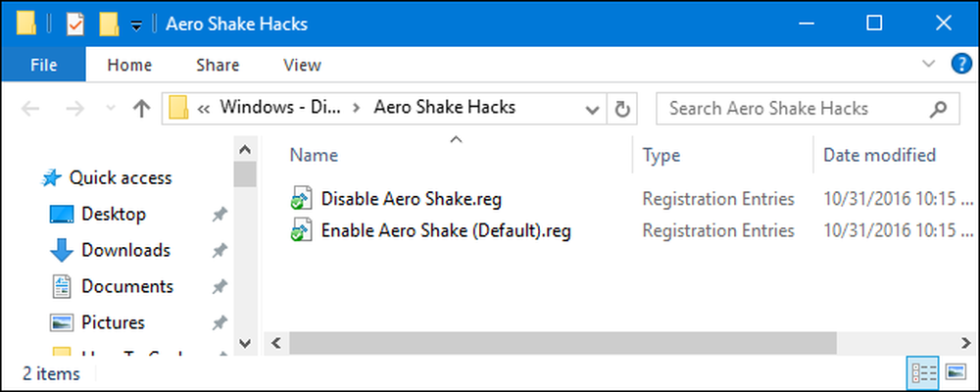Click the magnifier search icon
The width and height of the screenshot is (980, 392).
938,110
